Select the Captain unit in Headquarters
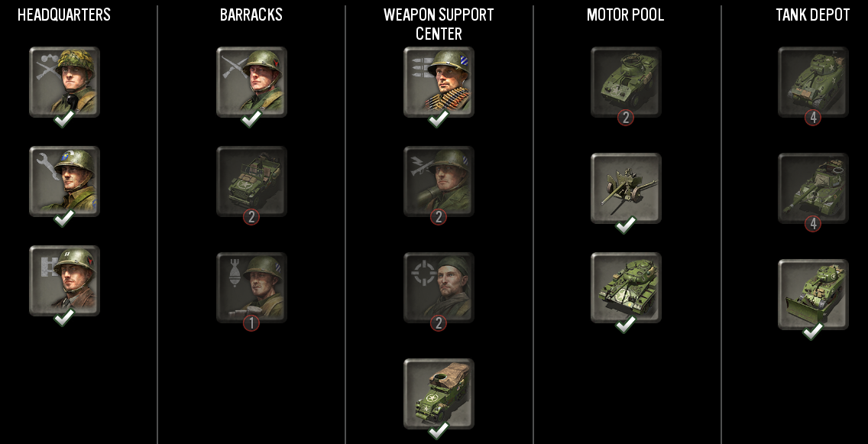This screenshot has height=444, width=868. [x=64, y=280]
